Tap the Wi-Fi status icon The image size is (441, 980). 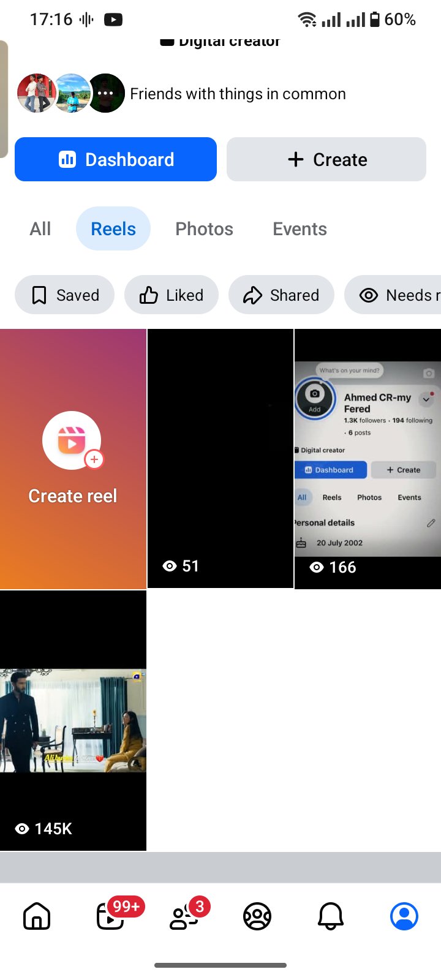coord(307,20)
